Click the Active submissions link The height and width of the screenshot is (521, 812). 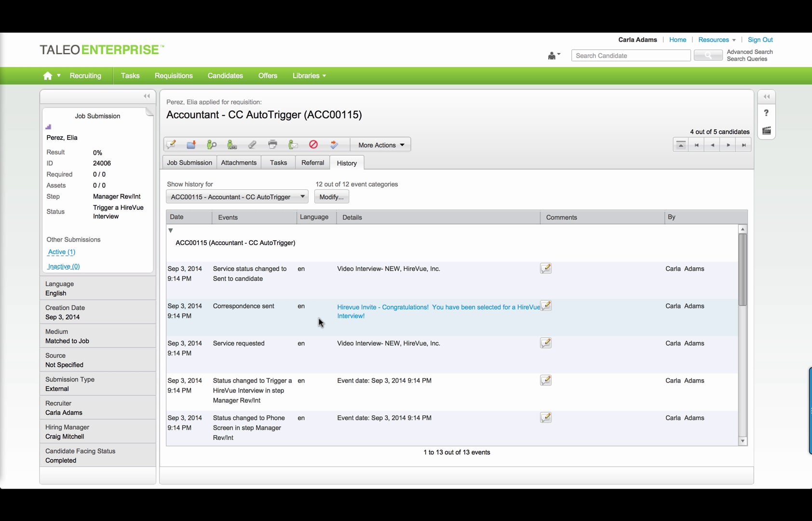(61, 252)
